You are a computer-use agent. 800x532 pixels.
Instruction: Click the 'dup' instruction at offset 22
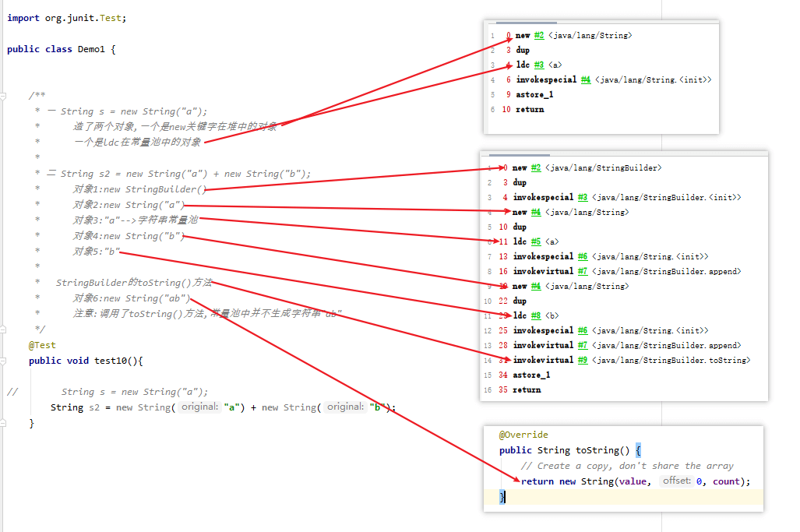click(520, 301)
